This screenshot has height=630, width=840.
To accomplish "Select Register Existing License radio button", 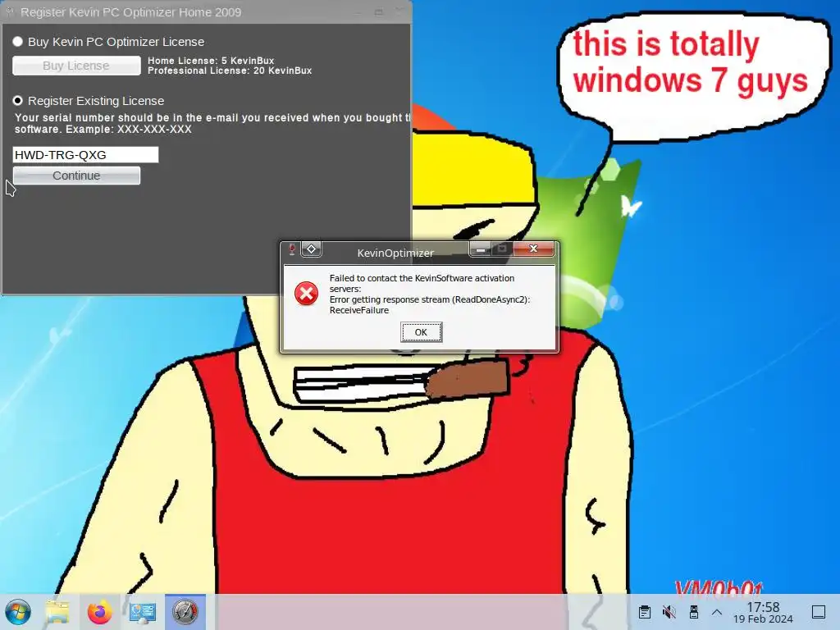I will (18, 101).
